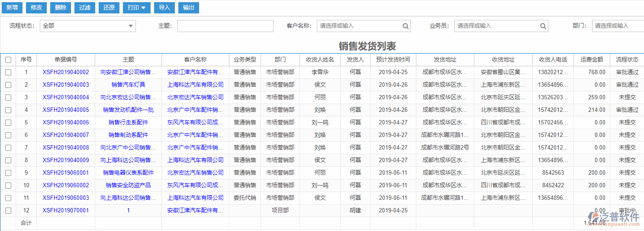Viewport: 644px width, 231px height.
Task: Open document link XSFH2019040002
Action: pyautogui.click(x=66, y=72)
